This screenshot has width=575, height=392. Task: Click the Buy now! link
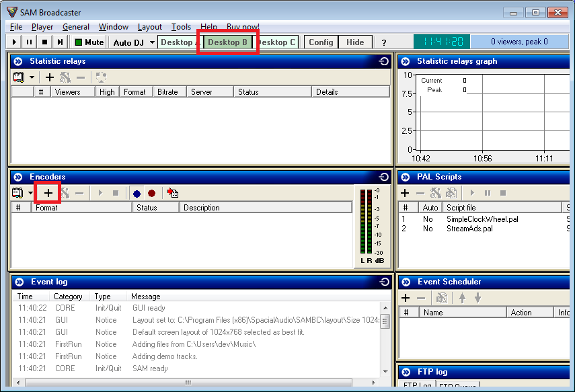(243, 27)
